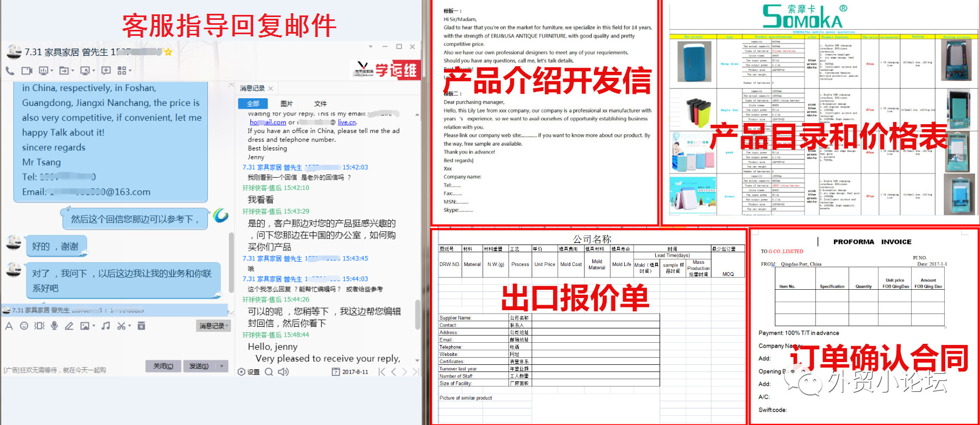The image size is (980, 425).
Task: Start a voice call with the contact
Action: pyautogui.click(x=10, y=71)
